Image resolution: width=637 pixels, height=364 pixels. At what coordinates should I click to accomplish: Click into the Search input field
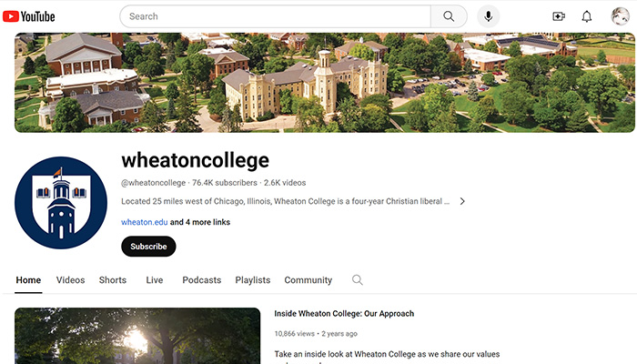pyautogui.click(x=276, y=16)
